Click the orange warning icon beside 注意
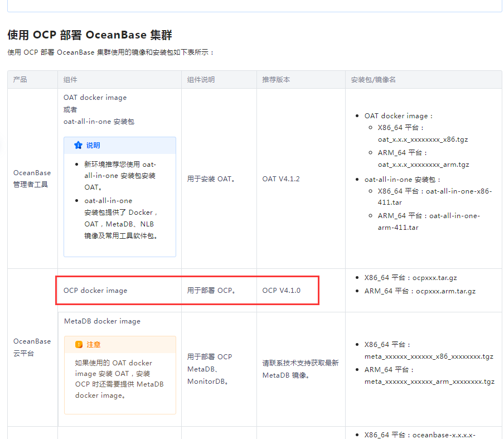The height and width of the screenshot is (439, 504). (79, 344)
